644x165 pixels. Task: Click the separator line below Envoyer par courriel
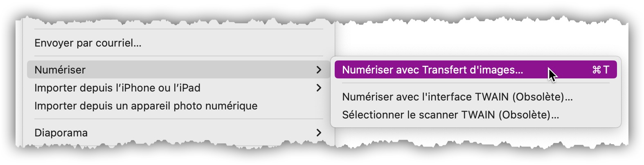(x=178, y=56)
